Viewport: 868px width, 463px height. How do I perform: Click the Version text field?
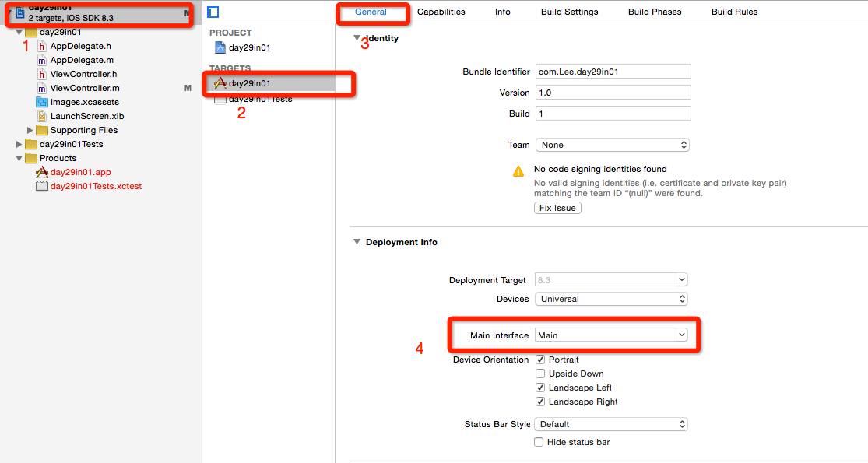(613, 93)
